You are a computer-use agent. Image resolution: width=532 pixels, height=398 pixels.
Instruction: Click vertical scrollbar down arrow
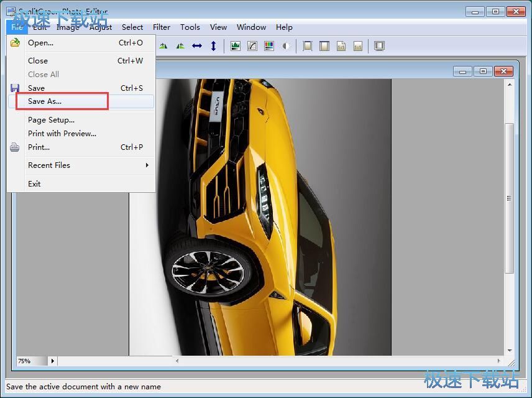[x=510, y=351]
